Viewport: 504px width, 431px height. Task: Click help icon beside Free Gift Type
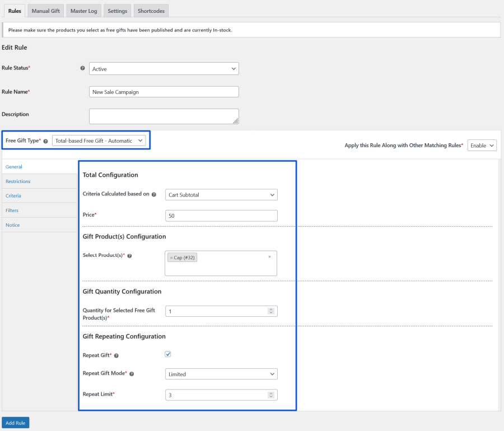[45, 141]
